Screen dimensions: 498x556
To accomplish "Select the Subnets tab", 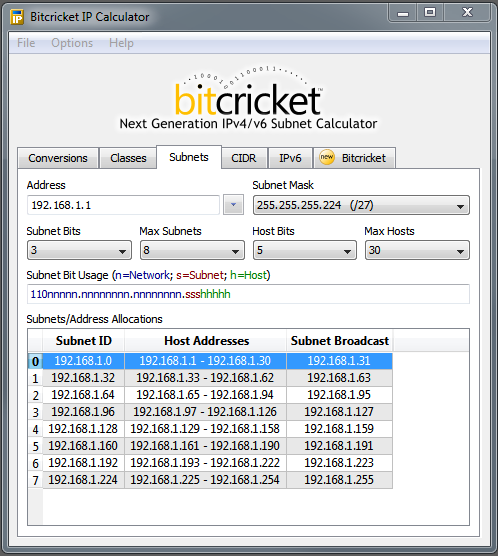I will [189, 157].
